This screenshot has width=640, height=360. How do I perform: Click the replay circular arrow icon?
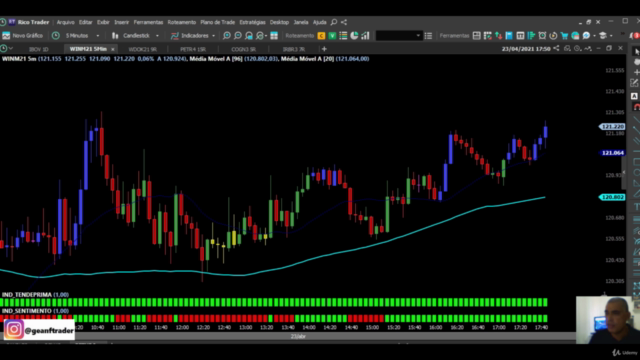point(553,36)
